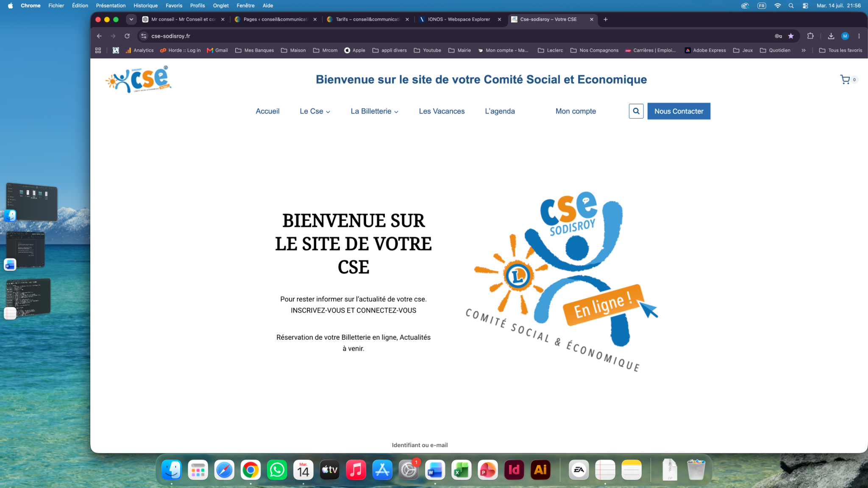This screenshot has height=488, width=868.
Task: Click the CSE Sodisroy header logo
Action: point(138,79)
